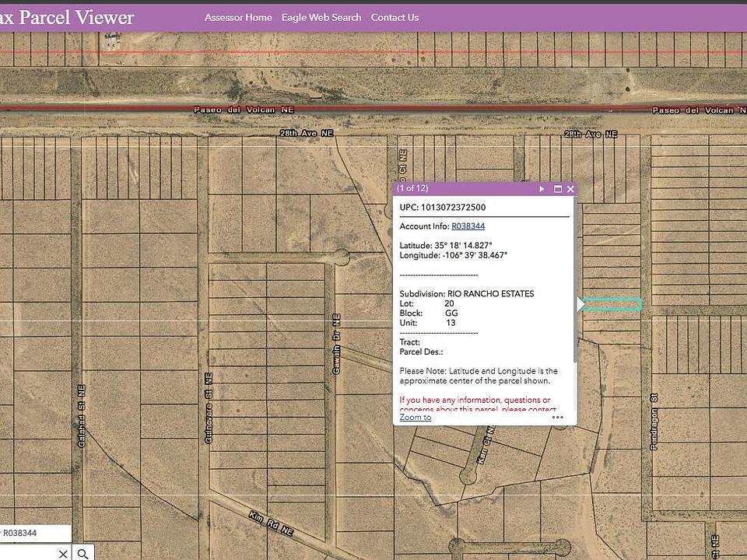This screenshot has width=747, height=560.
Task: Click the red 'If you have any information' notice
Action: coord(478,404)
